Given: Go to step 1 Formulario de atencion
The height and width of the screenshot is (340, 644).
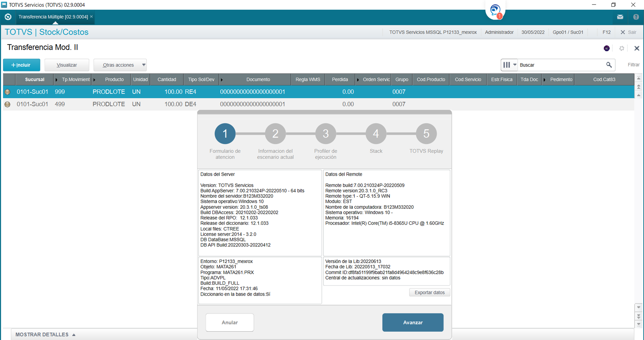Looking at the screenshot, I should [225, 134].
